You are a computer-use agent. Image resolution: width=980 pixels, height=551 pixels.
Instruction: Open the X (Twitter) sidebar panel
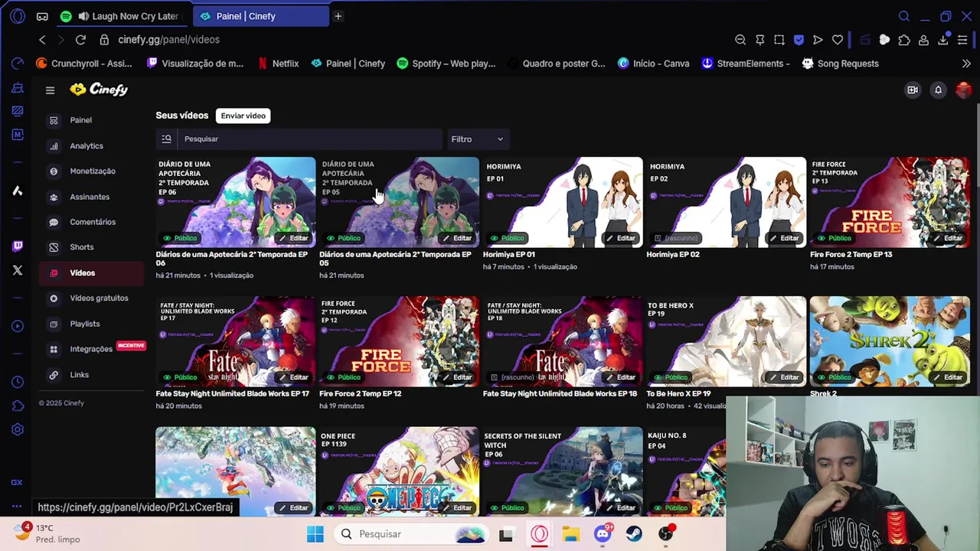17,270
